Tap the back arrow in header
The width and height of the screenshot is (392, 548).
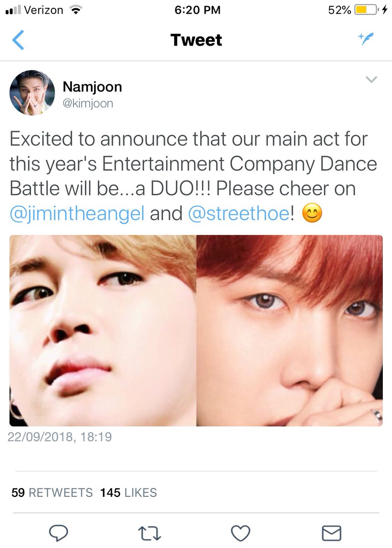click(x=18, y=40)
